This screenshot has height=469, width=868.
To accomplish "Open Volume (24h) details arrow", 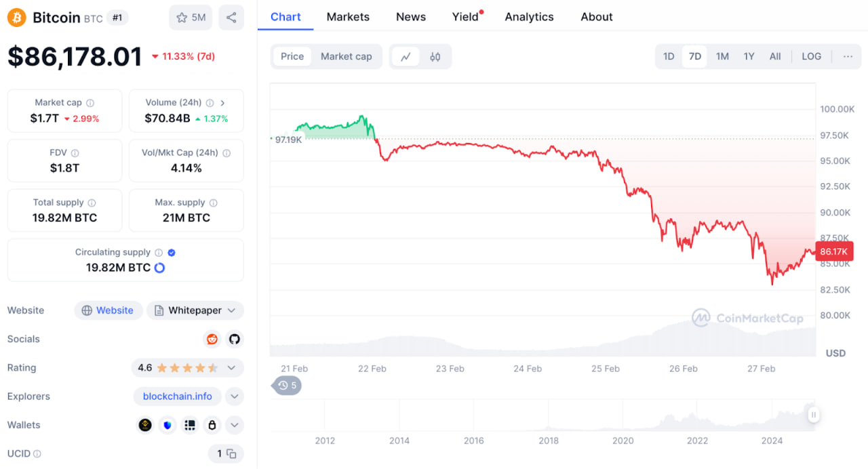I will 222,103.
